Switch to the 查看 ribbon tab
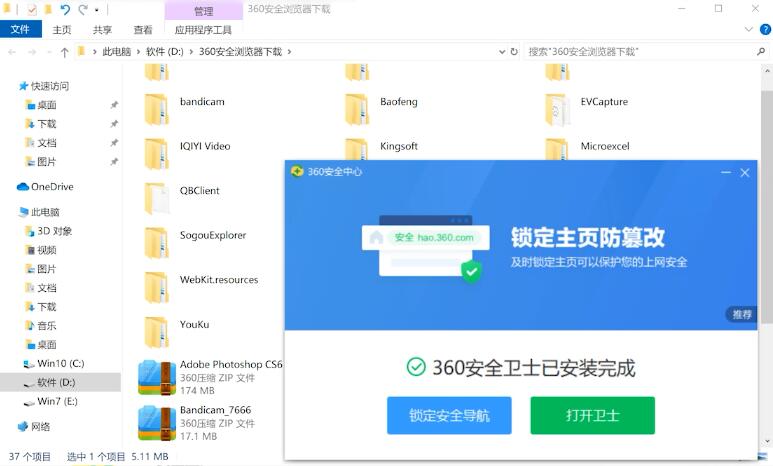773x466 pixels. point(143,30)
